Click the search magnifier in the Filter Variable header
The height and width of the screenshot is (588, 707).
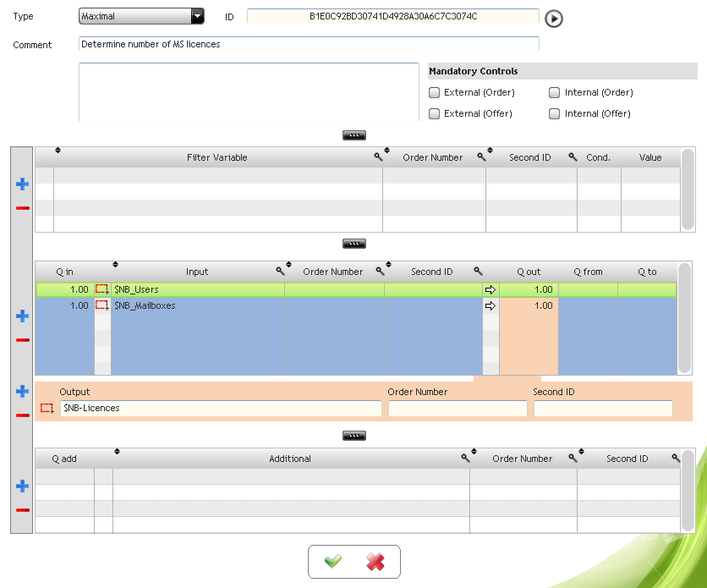pos(378,157)
